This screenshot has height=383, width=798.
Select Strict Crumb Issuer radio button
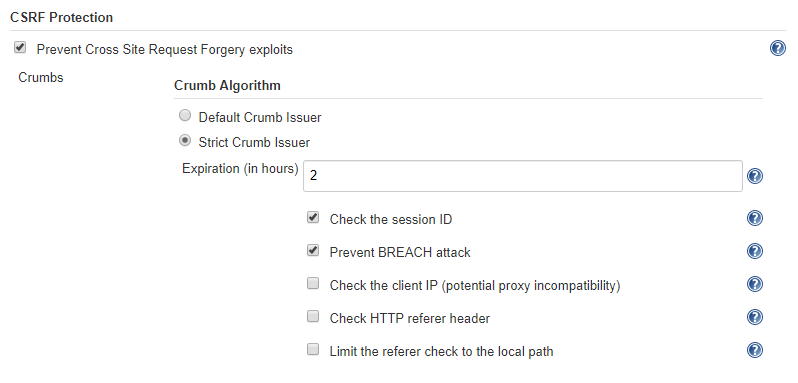[185, 140]
